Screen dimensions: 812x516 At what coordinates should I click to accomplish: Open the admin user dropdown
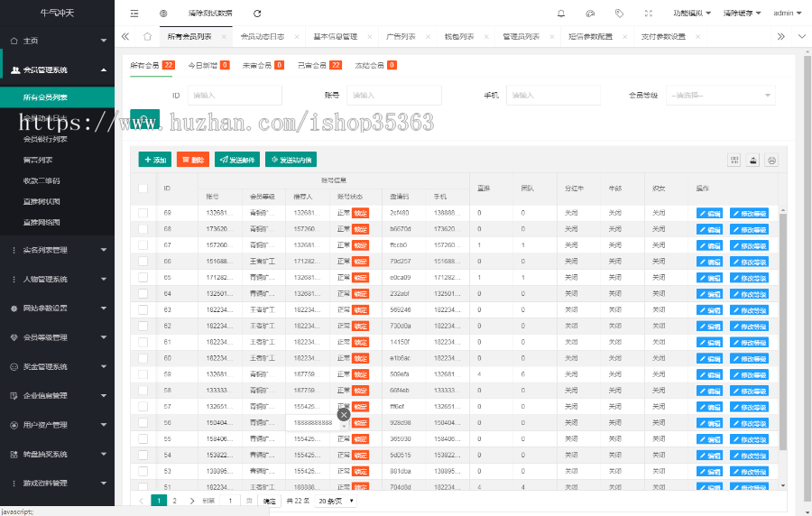coord(785,14)
